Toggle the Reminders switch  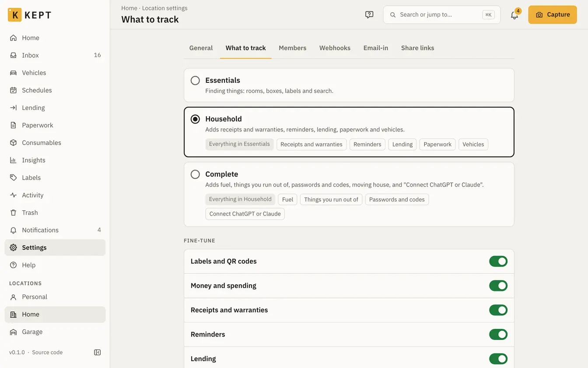coord(498,335)
